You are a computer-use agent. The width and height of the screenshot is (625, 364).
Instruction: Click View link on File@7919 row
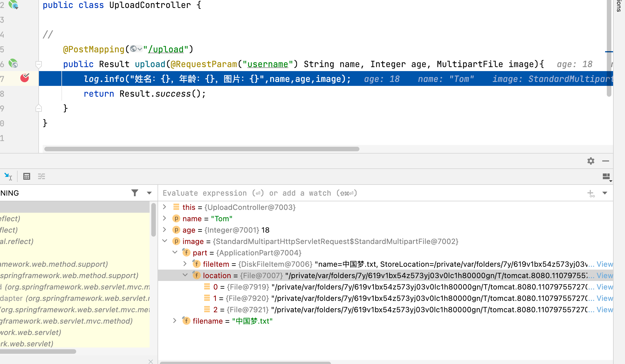(x=605, y=287)
